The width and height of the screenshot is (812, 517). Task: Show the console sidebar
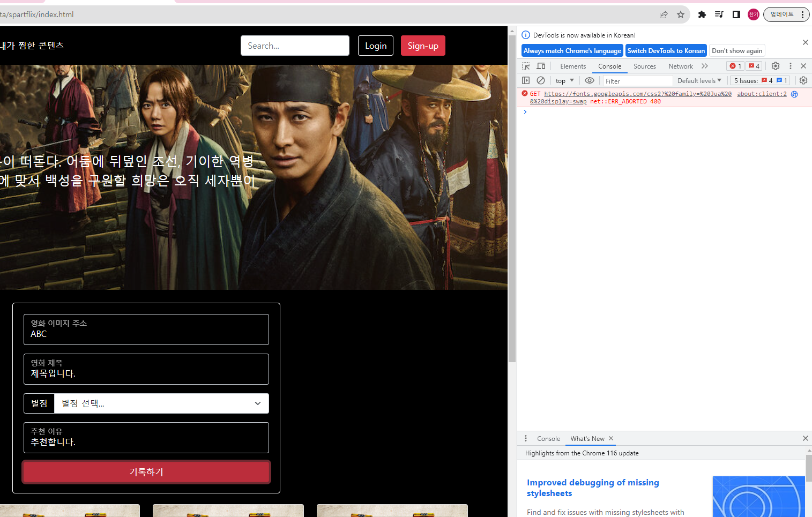tap(526, 80)
